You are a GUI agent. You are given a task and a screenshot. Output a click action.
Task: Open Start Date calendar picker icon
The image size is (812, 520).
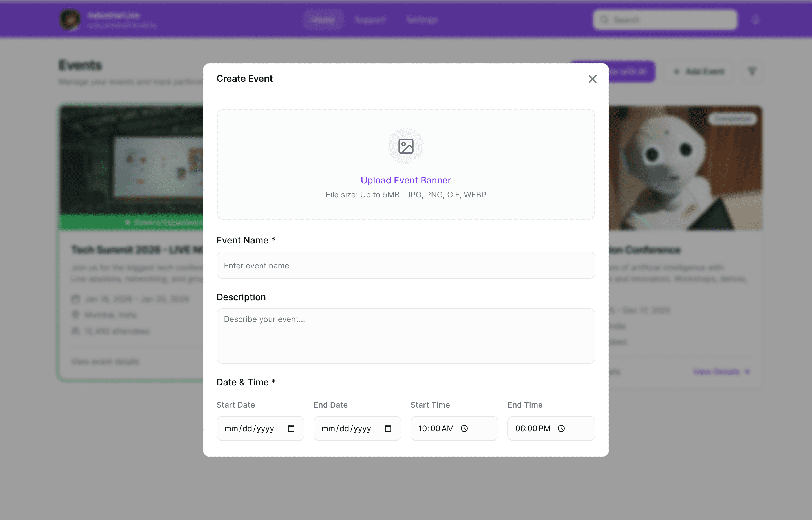coord(291,428)
